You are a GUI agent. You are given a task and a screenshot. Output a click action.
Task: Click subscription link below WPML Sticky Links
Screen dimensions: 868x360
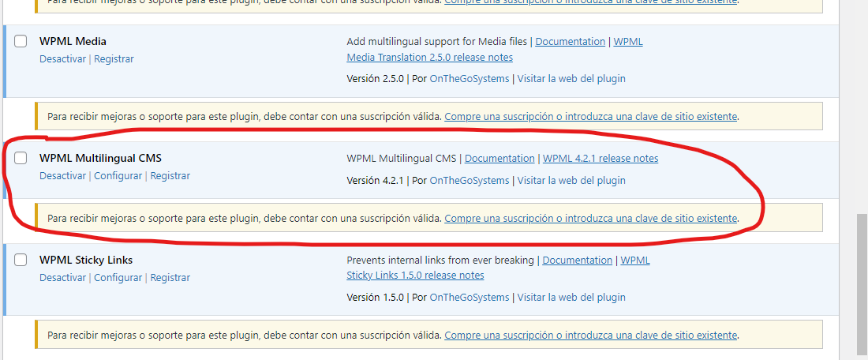click(591, 336)
